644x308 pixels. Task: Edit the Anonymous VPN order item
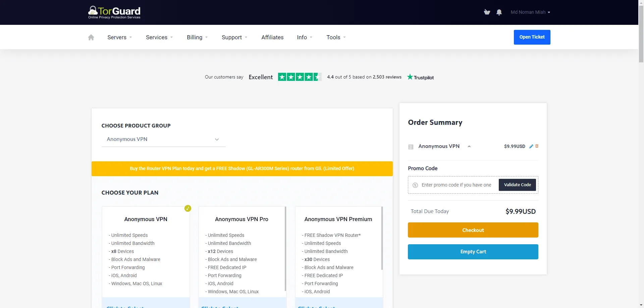pyautogui.click(x=531, y=146)
